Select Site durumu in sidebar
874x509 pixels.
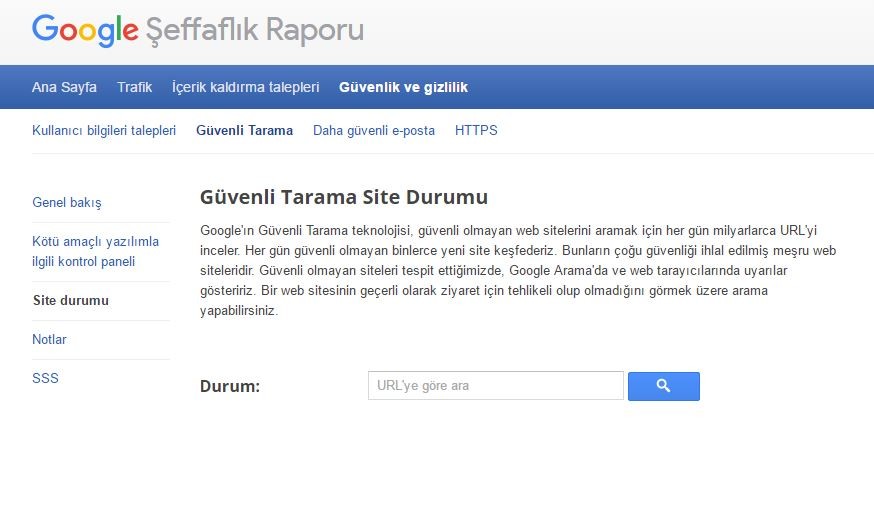[71, 300]
